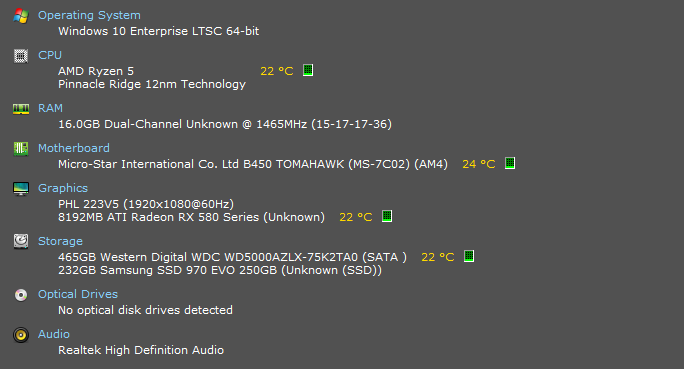Open the Storage section heading
Image resolution: width=684 pixels, height=369 pixels.
pos(60,241)
